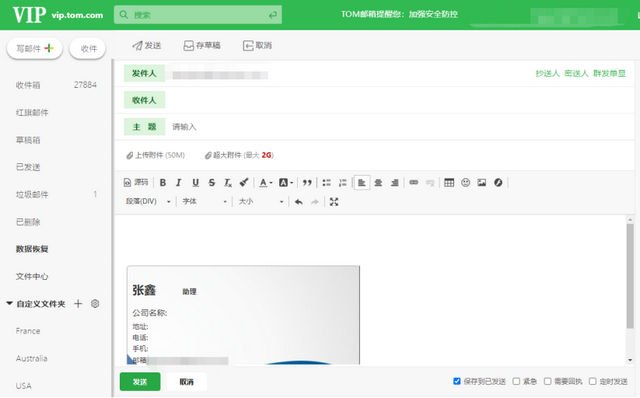Center align text
640x398 pixels.
tap(378, 182)
